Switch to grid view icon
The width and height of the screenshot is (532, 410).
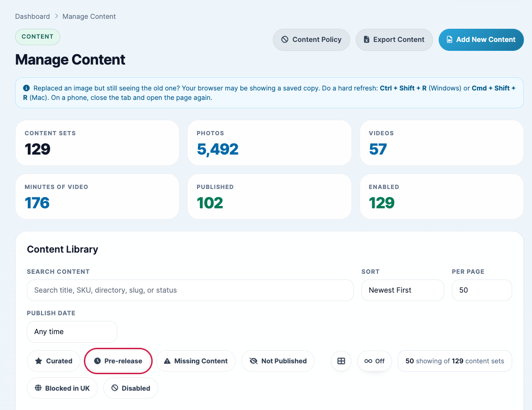(x=341, y=361)
